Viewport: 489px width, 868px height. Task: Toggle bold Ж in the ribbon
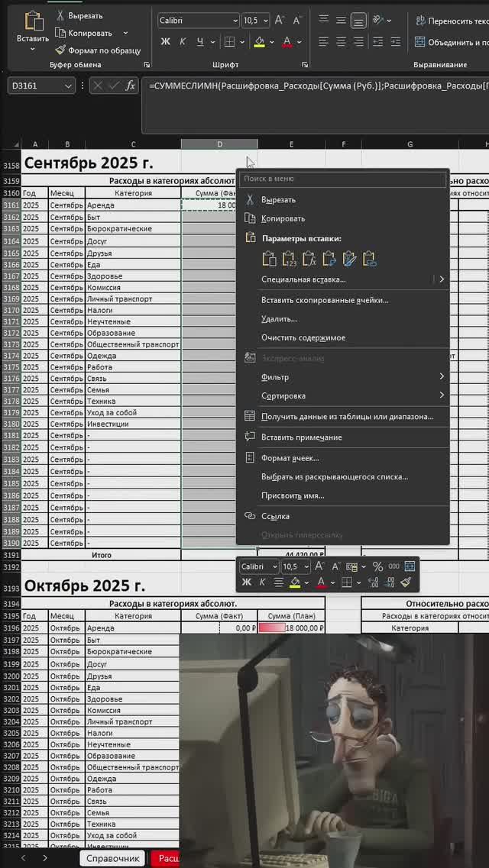(165, 41)
